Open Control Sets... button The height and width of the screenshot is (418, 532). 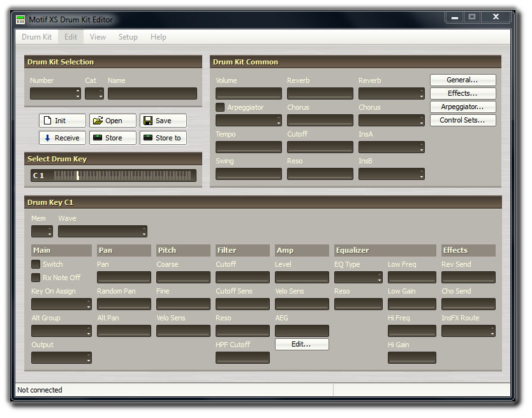tap(462, 120)
